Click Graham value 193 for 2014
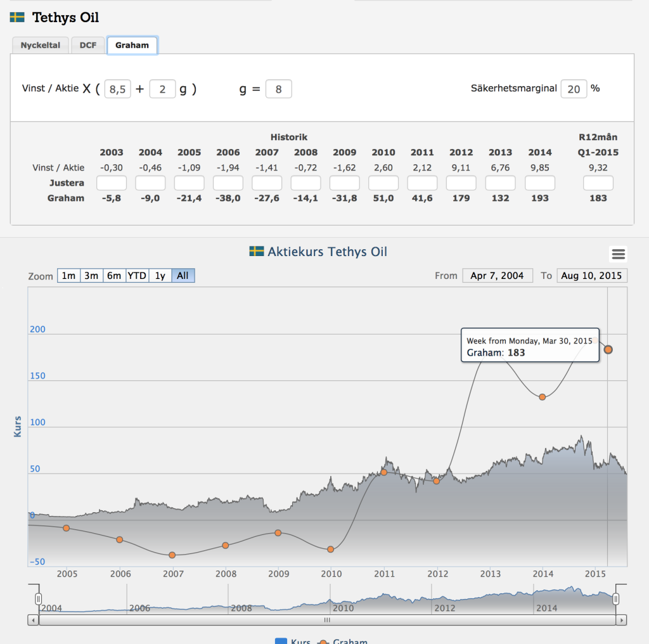The height and width of the screenshot is (644, 649). (540, 198)
